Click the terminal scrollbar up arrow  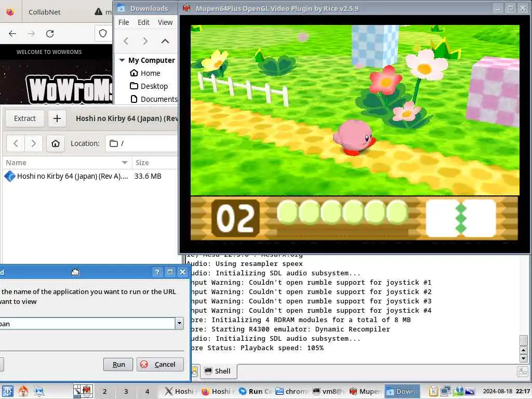pos(523,350)
